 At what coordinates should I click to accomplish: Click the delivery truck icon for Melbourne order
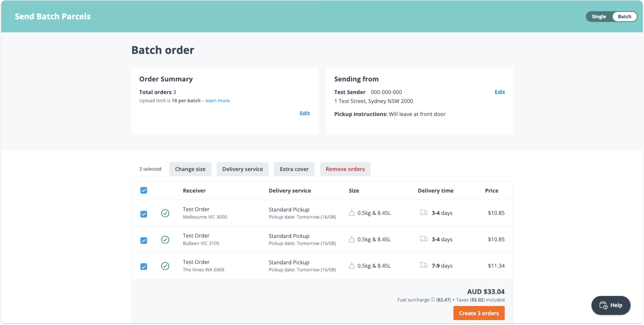(x=423, y=212)
